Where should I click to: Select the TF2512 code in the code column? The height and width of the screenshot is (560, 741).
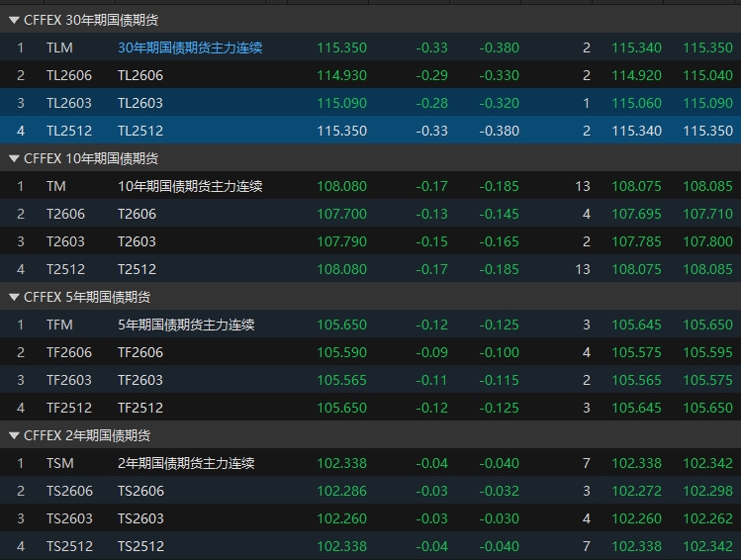click(69, 408)
